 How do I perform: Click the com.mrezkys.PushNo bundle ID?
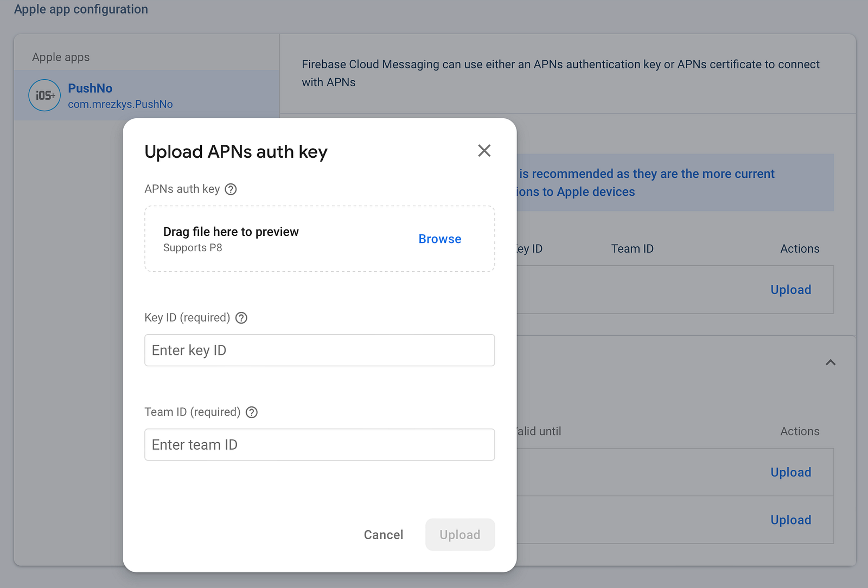[120, 104]
